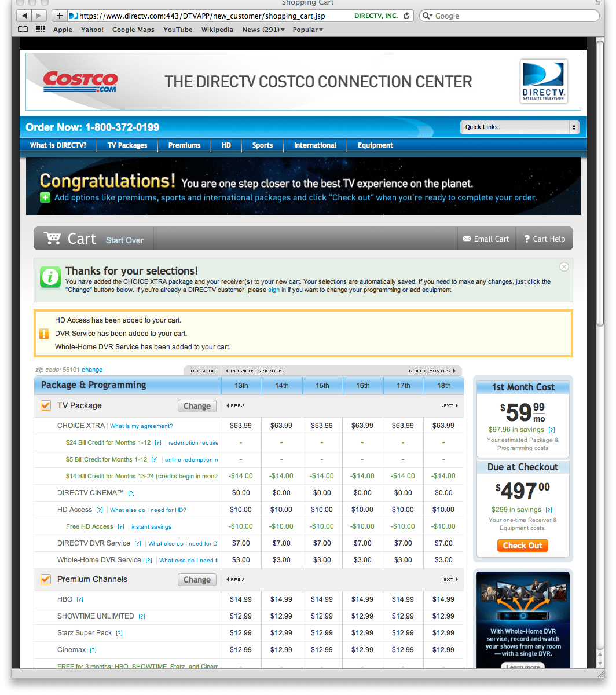The image size is (616, 695).
Task: Click the sign in link
Action: pyautogui.click(x=277, y=290)
